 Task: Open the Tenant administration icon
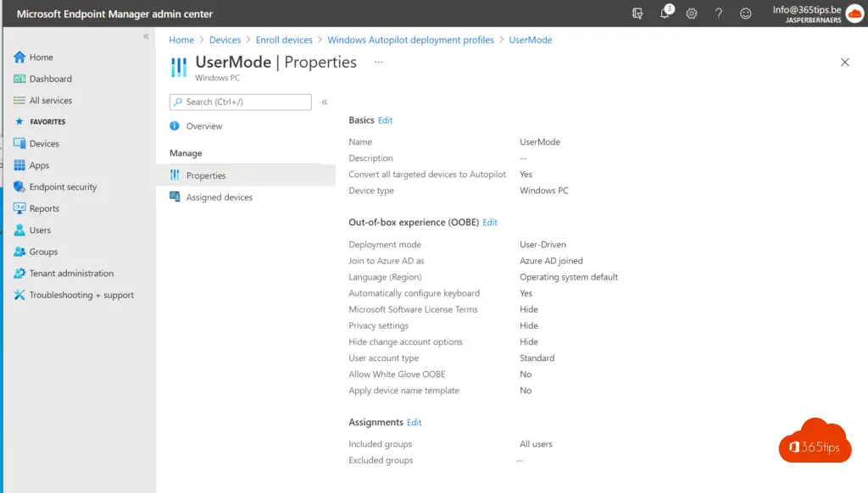[x=19, y=273]
